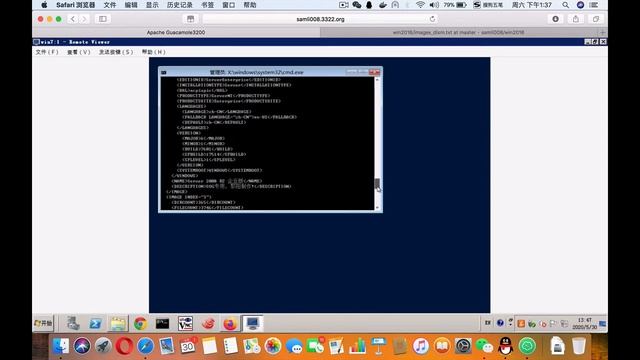
Task: Click the cmd.exe window title bar
Action: tap(256, 72)
